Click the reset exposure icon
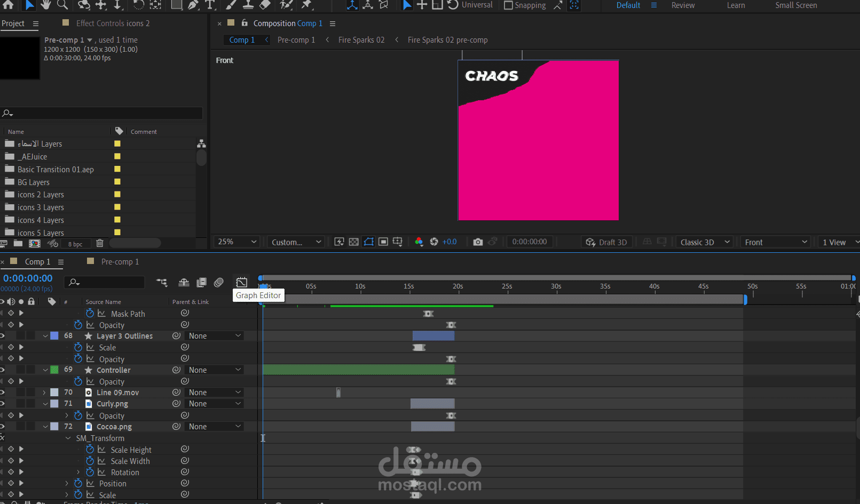Image resolution: width=860 pixels, height=504 pixels. pyautogui.click(x=434, y=242)
